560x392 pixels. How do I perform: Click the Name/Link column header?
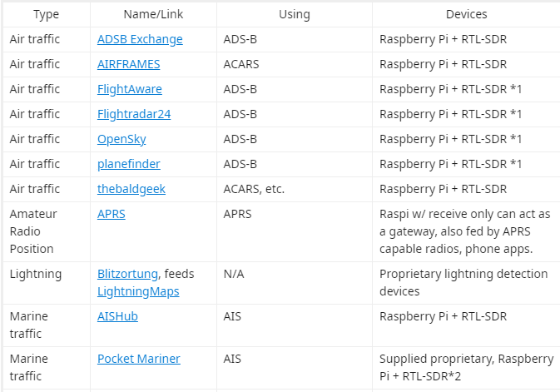pos(153,14)
